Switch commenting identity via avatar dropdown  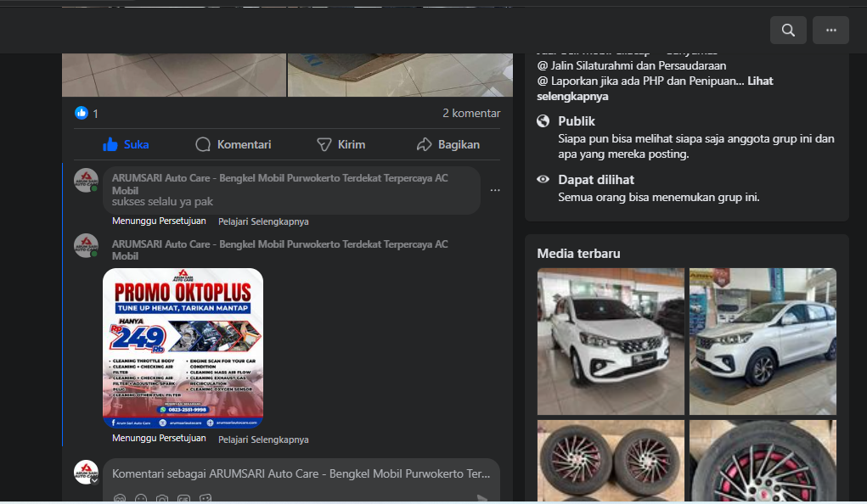click(87, 473)
